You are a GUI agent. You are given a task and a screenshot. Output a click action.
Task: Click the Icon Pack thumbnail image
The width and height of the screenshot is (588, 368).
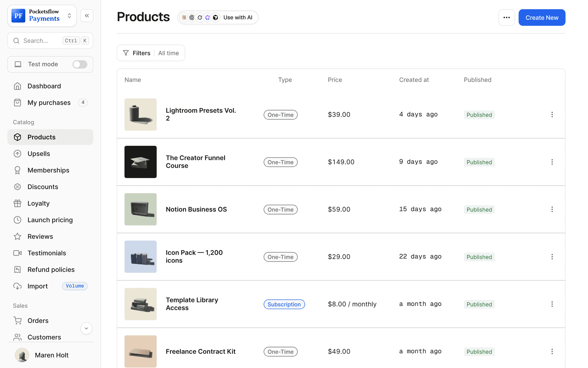pos(140,257)
